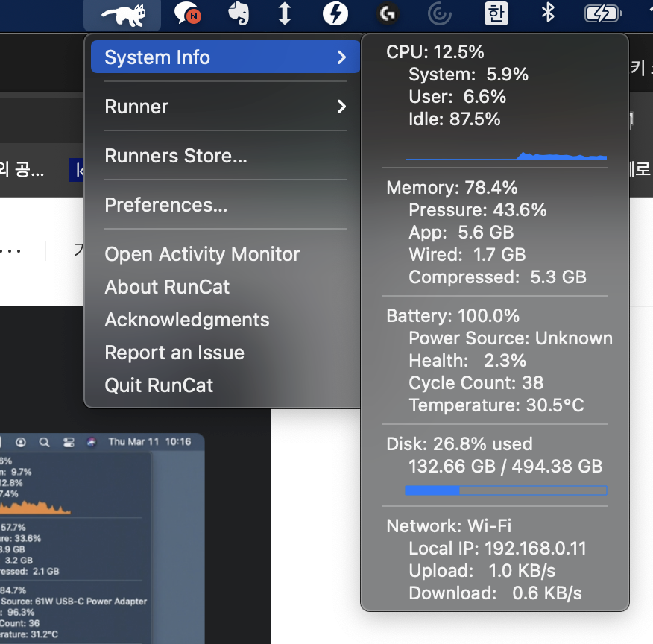Switch the Korean input source icon
Screen dimensions: 653x644
point(496,13)
